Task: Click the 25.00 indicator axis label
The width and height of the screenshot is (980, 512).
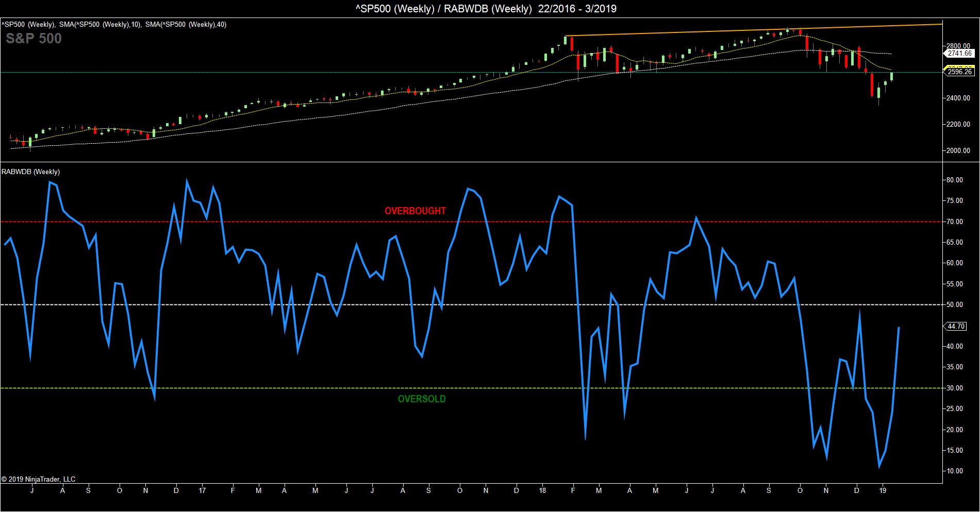Action: (x=954, y=408)
